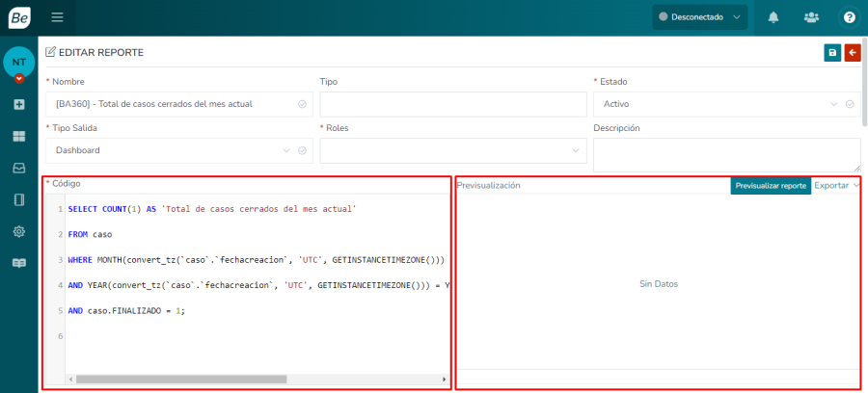
Task: Open the users group icon
Action: tap(811, 17)
